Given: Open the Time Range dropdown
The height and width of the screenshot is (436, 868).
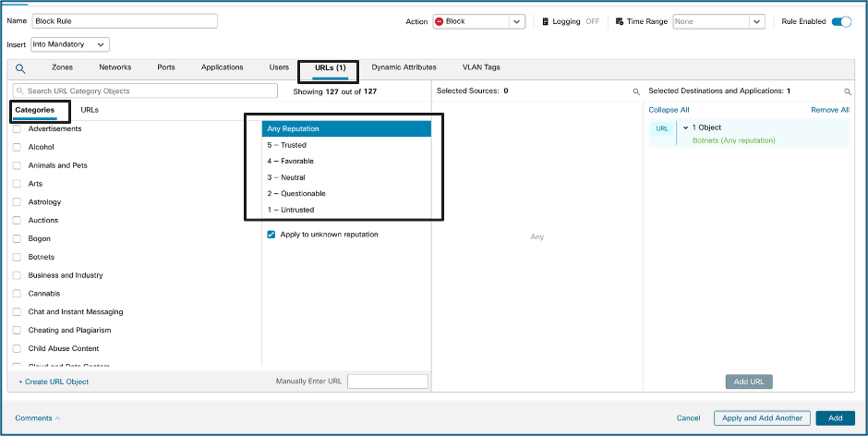Looking at the screenshot, I should click(x=718, y=21).
